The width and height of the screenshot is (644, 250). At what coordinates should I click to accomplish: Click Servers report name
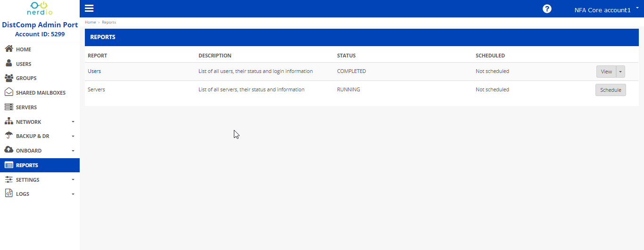pyautogui.click(x=96, y=89)
